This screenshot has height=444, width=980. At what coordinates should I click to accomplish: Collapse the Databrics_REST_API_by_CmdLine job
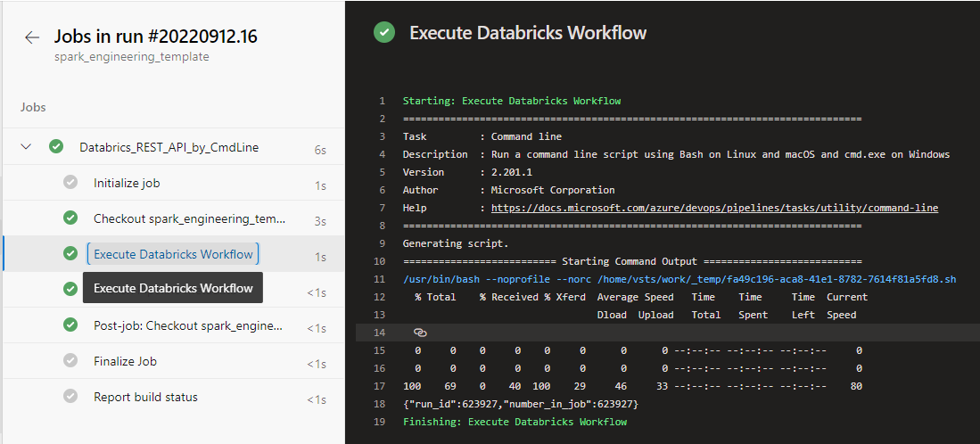[x=26, y=147]
